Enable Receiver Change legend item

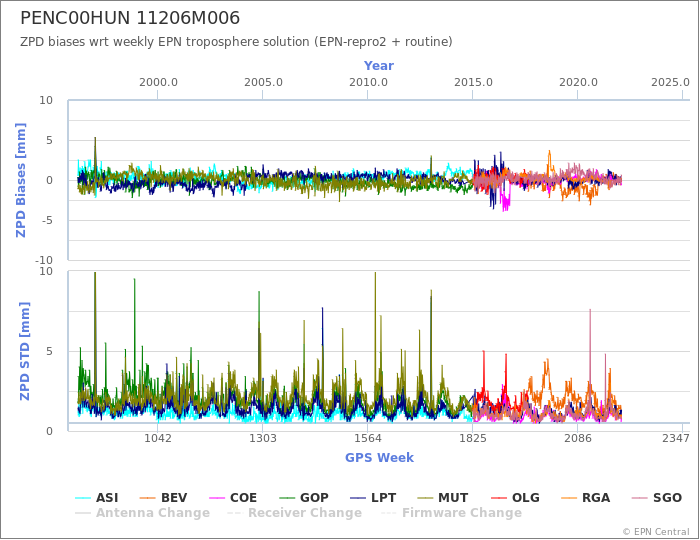click(x=295, y=513)
